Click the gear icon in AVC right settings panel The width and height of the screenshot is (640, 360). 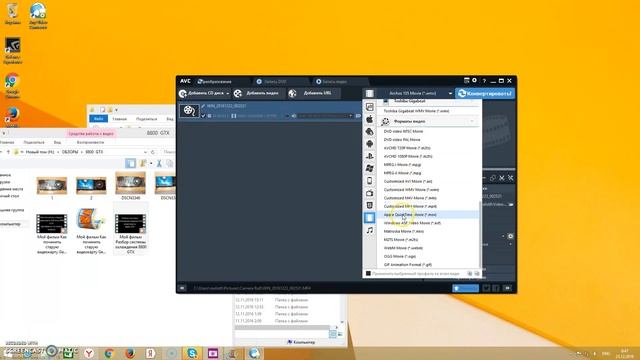(x=510, y=236)
